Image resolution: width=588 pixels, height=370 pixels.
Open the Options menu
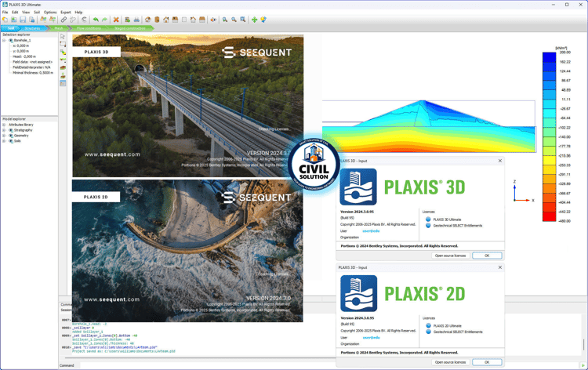[50, 12]
